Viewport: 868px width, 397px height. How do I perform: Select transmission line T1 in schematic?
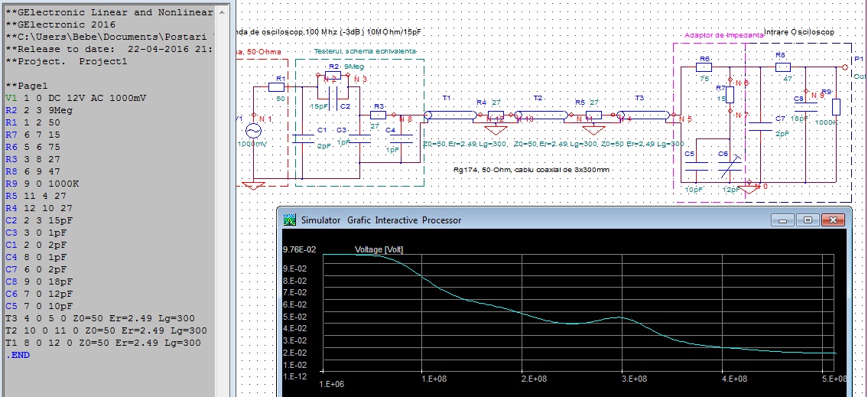(x=450, y=116)
